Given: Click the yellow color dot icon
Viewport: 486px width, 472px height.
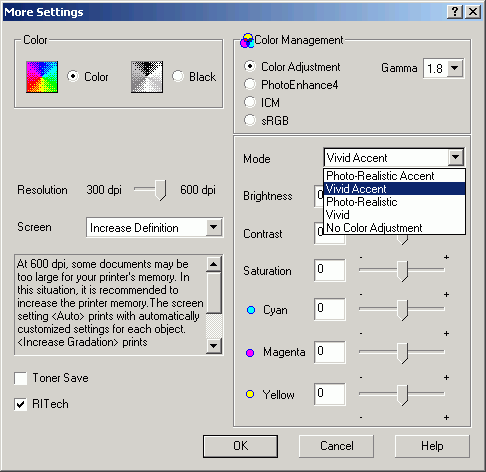Looking at the screenshot, I should click(x=250, y=394).
